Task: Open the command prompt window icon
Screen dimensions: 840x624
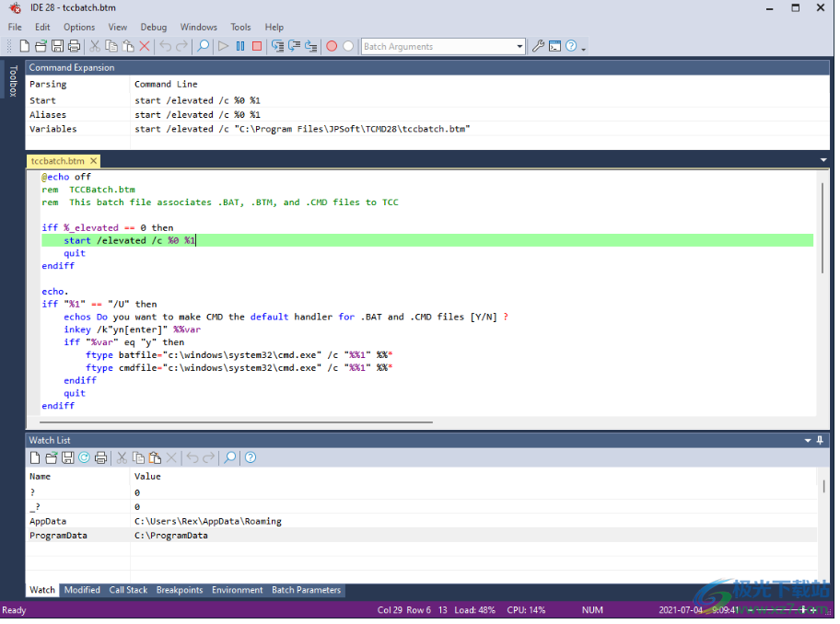Action: (555, 47)
